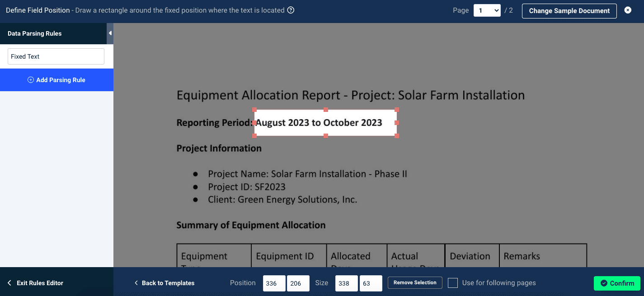Click the plus icon in Add Parsing Rule
Viewport: 644px width, 296px height.
point(31,80)
